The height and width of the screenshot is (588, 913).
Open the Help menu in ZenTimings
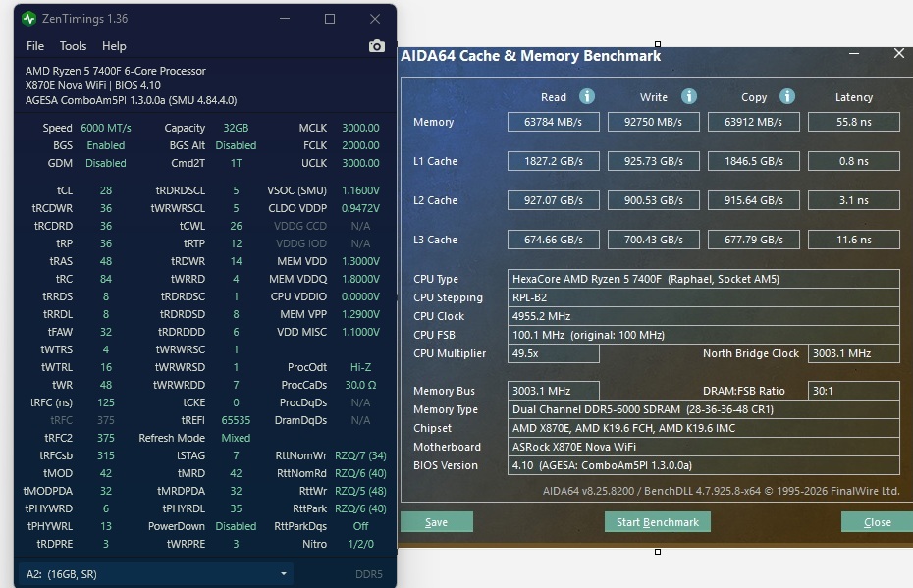coord(114,46)
